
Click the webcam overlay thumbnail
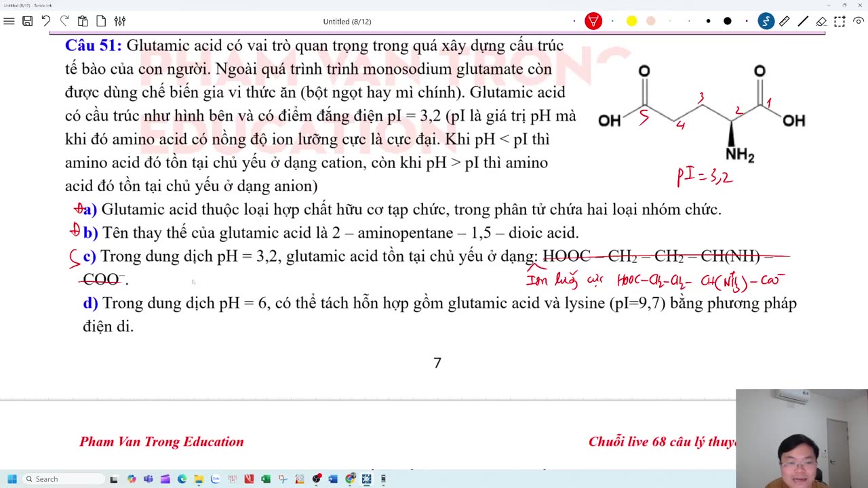pyautogui.click(x=802, y=439)
